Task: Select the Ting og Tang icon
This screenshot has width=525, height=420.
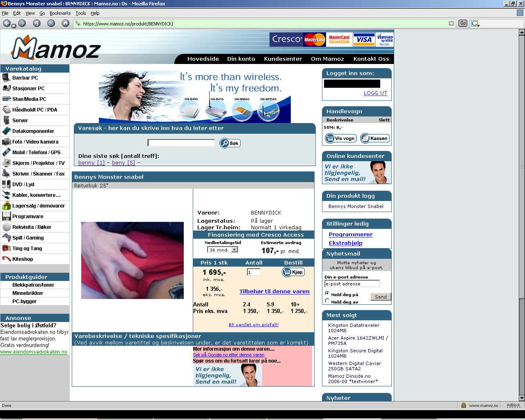Action: (6, 248)
